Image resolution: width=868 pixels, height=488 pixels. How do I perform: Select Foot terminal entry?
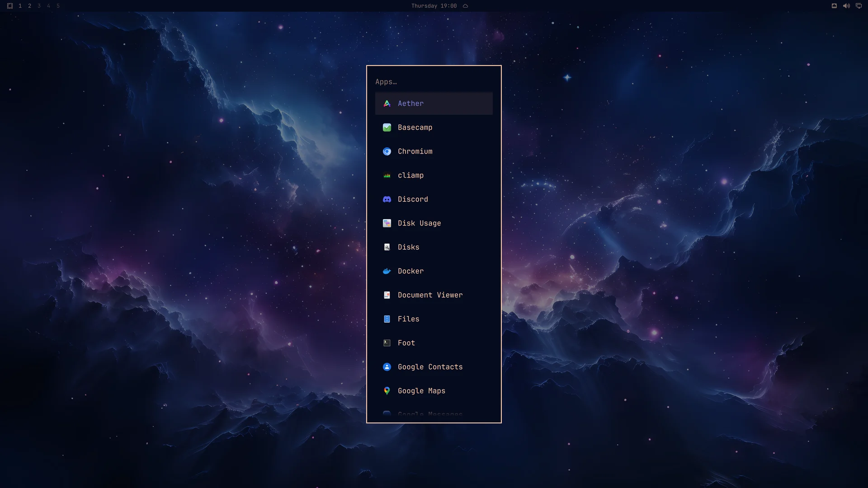tap(434, 343)
